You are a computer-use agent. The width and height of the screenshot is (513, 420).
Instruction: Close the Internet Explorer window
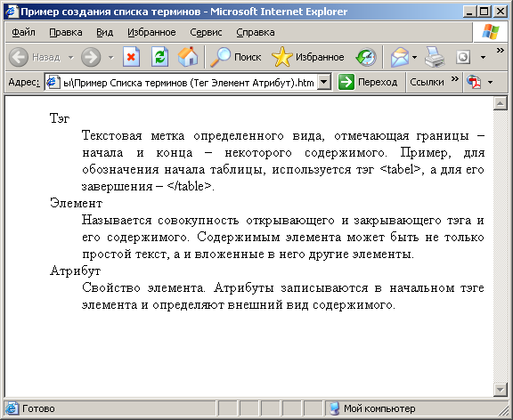point(500,12)
